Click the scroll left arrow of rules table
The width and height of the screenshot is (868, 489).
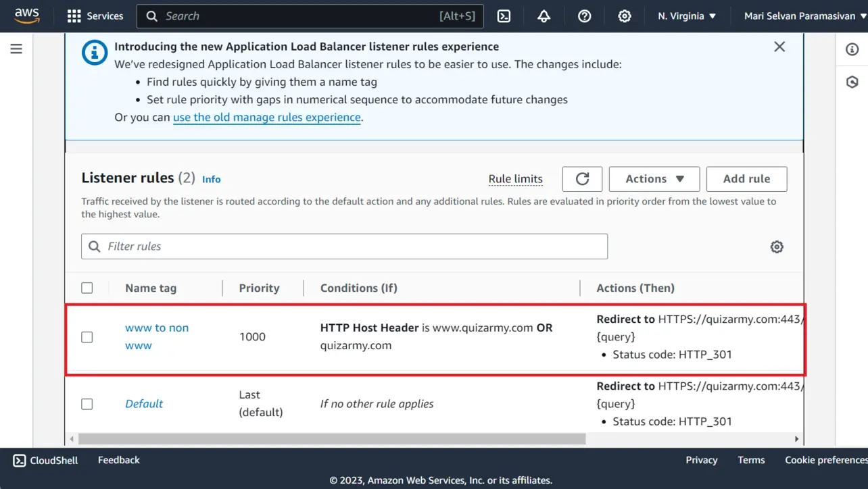tap(72, 439)
